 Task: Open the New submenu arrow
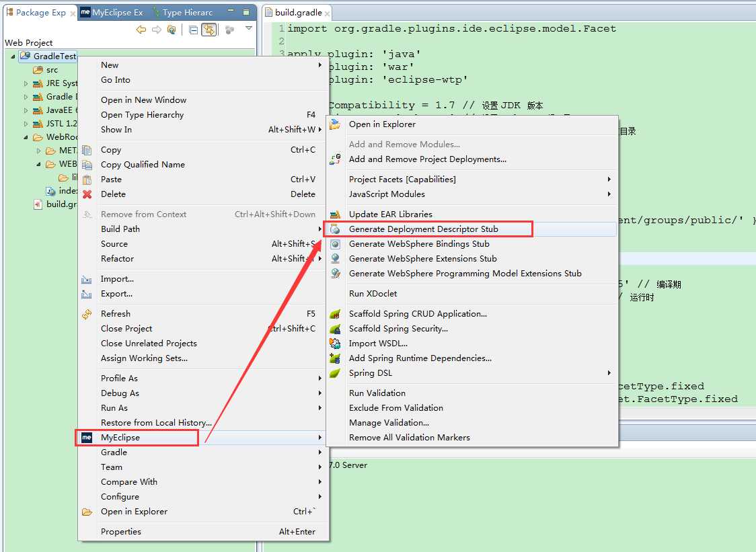319,65
